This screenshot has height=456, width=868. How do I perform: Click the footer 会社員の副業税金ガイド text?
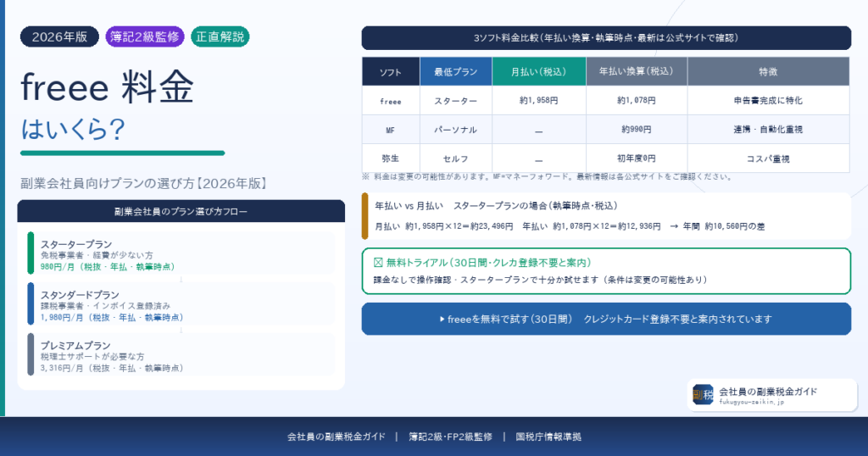(x=336, y=437)
